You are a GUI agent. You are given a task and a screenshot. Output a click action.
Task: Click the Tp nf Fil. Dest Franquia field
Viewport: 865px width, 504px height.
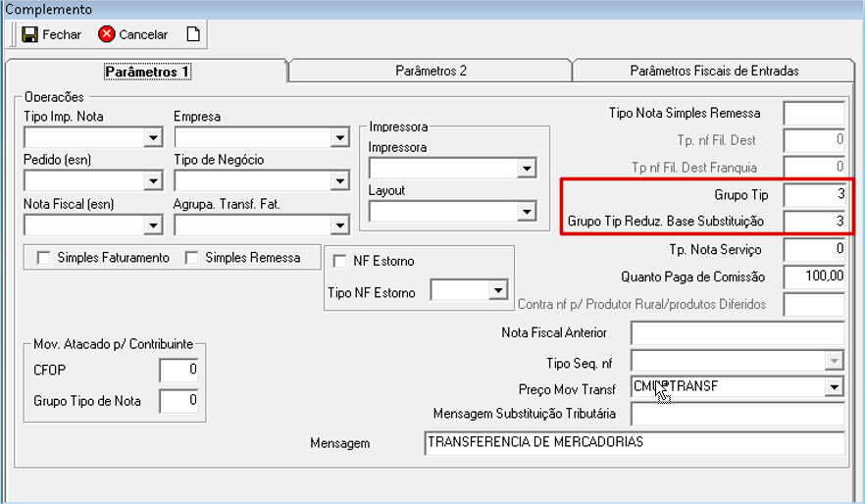point(814,168)
